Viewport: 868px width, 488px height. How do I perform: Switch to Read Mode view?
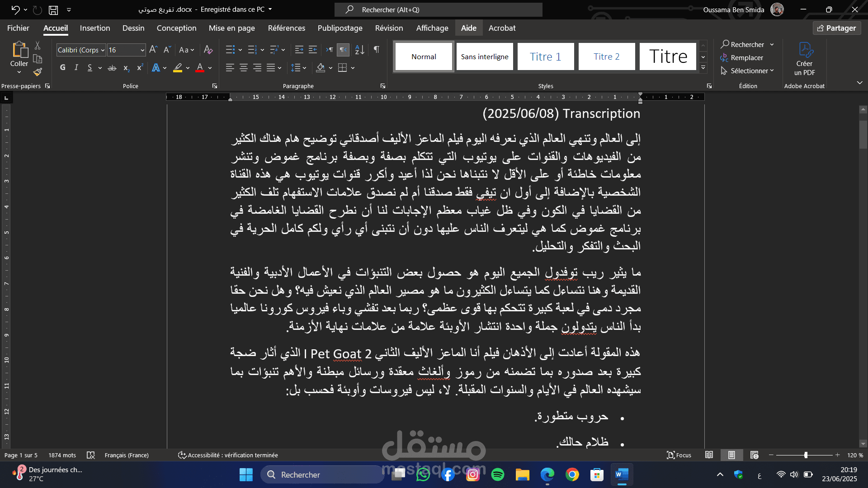tap(709, 455)
